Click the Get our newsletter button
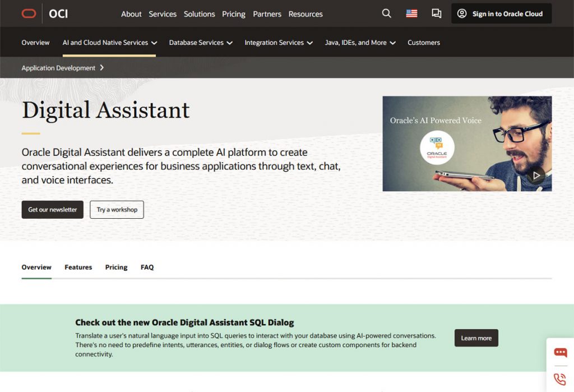The height and width of the screenshot is (392, 574). pos(53,210)
